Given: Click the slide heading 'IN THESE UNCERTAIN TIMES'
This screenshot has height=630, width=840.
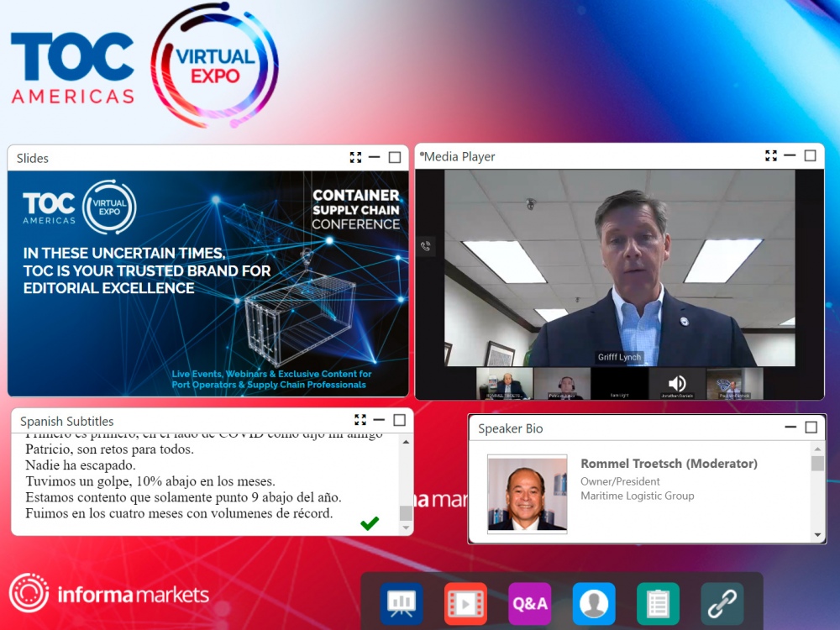Looking at the screenshot, I should [x=124, y=253].
